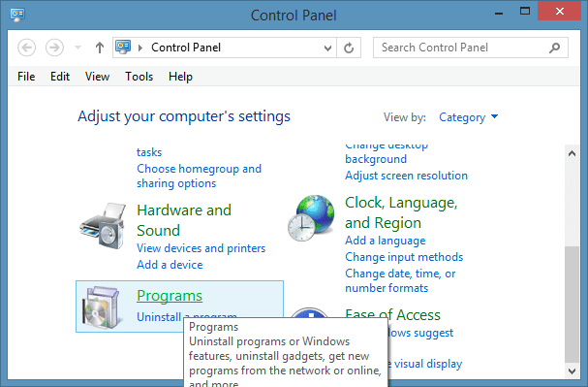The height and width of the screenshot is (387, 588).
Task: Maximize the Control Panel window
Action: pos(525,12)
